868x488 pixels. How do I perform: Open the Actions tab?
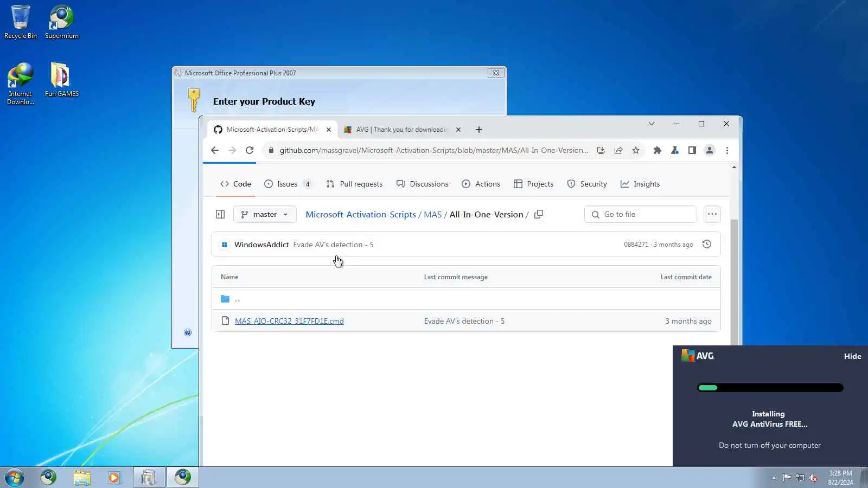pyautogui.click(x=481, y=184)
